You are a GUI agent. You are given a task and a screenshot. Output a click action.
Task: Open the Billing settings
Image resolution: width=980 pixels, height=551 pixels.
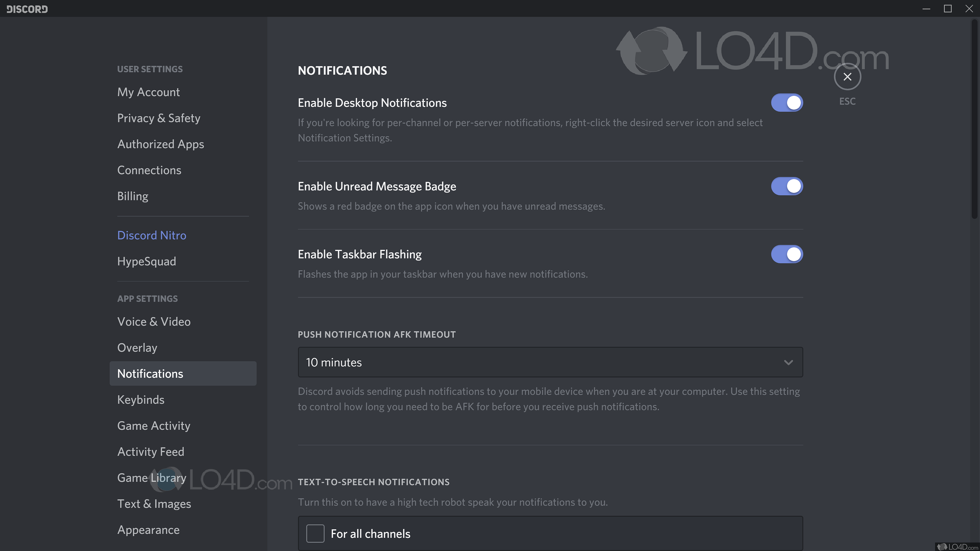133,196
